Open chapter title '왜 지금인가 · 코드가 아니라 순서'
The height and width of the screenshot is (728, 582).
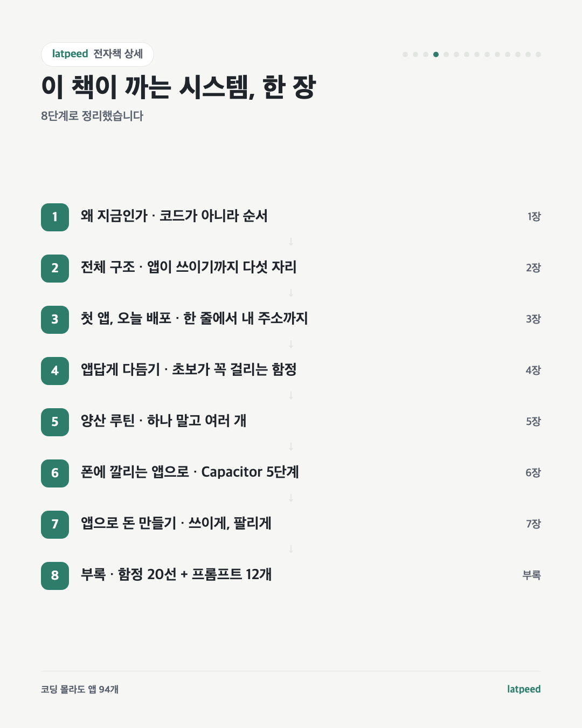174,216
